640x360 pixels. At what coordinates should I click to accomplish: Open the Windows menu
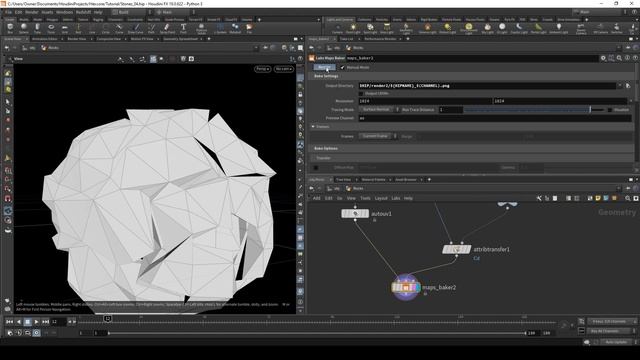pos(64,12)
